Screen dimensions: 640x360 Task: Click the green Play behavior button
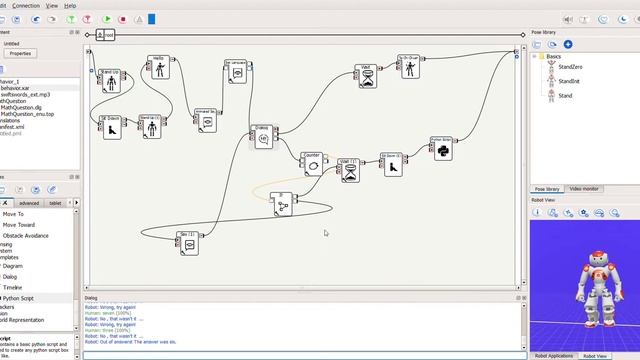107,19
